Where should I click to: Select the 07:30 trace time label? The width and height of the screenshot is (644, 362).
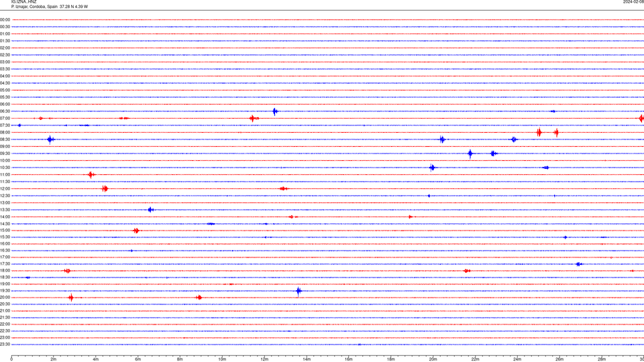click(5, 125)
